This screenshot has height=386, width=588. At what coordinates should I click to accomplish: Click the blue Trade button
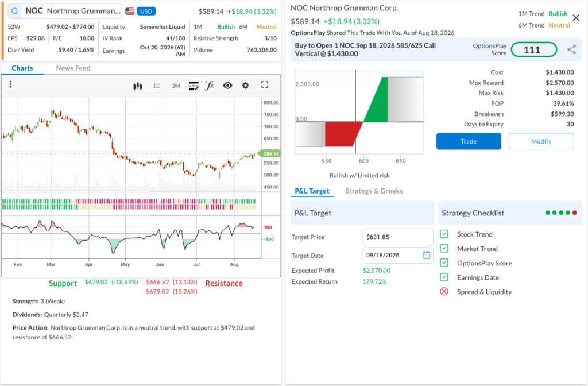[x=469, y=141]
